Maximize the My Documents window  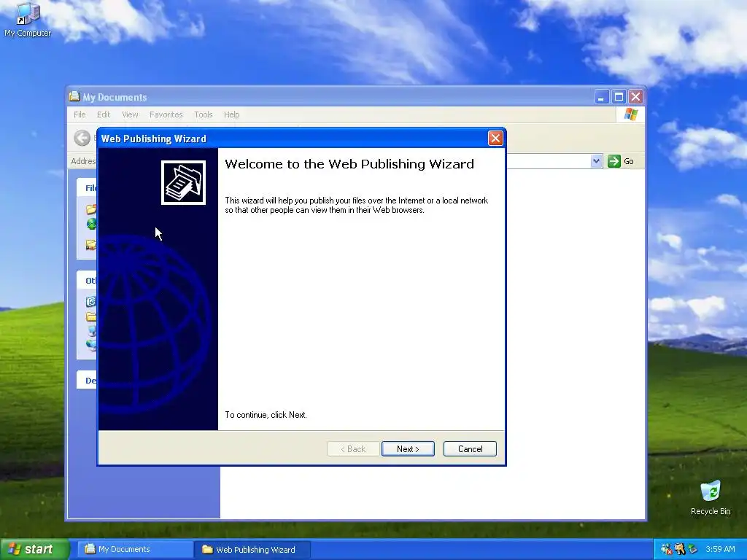click(619, 97)
